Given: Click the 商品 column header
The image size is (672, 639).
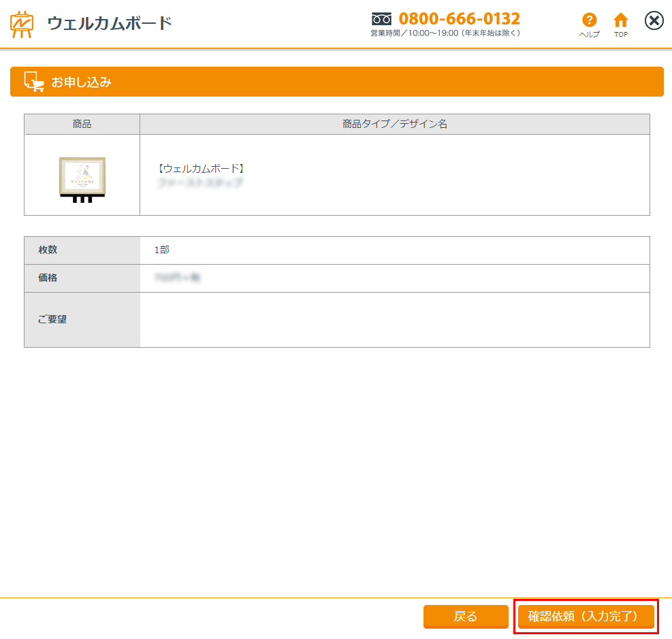Looking at the screenshot, I should 82,124.
